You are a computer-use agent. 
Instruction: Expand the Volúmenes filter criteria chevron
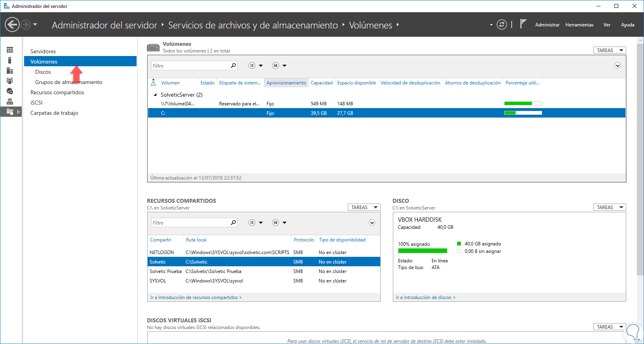click(618, 65)
